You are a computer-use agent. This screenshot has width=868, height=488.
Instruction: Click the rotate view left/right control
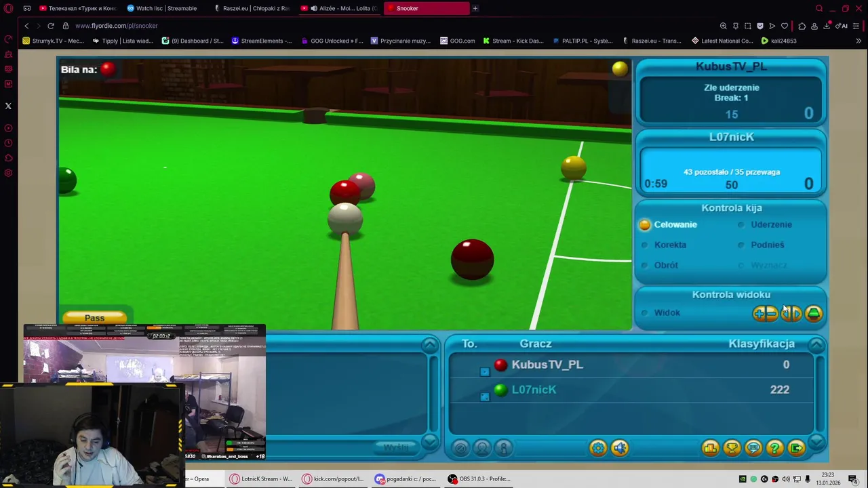791,313
